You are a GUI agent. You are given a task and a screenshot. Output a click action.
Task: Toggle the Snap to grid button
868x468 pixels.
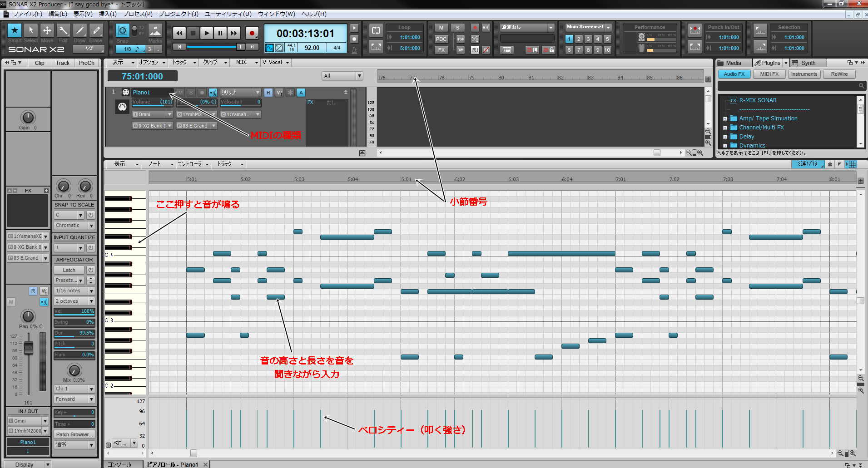coord(123,30)
